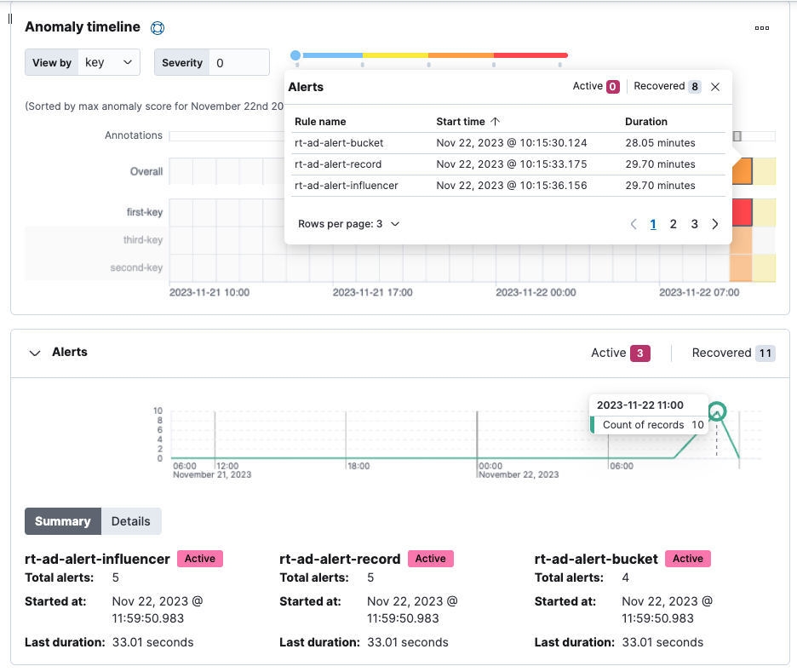797x672 pixels.
Task: Go to next alerts page arrow
Action: [715, 224]
